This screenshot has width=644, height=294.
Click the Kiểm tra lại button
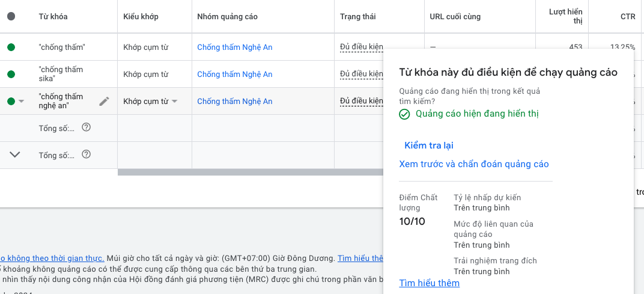tap(429, 145)
